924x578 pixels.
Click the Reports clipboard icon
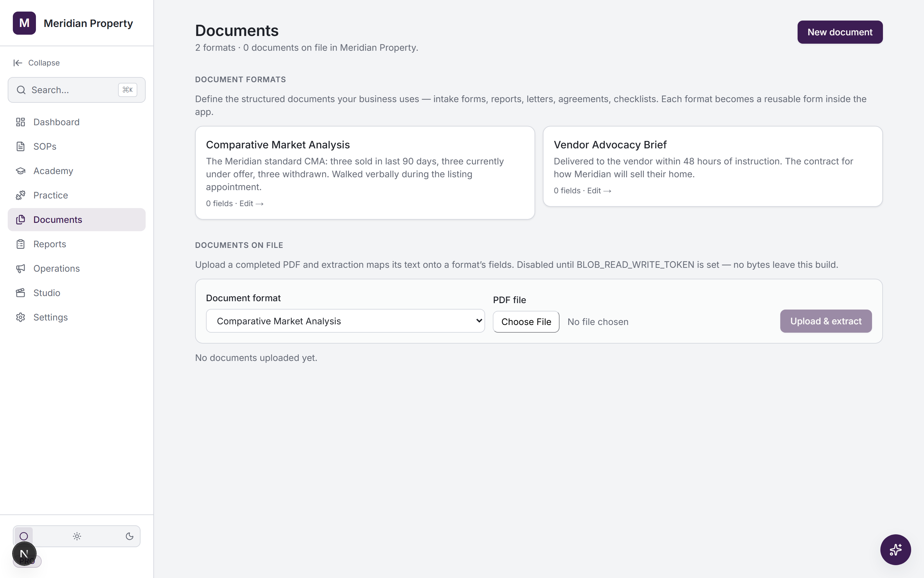21,244
